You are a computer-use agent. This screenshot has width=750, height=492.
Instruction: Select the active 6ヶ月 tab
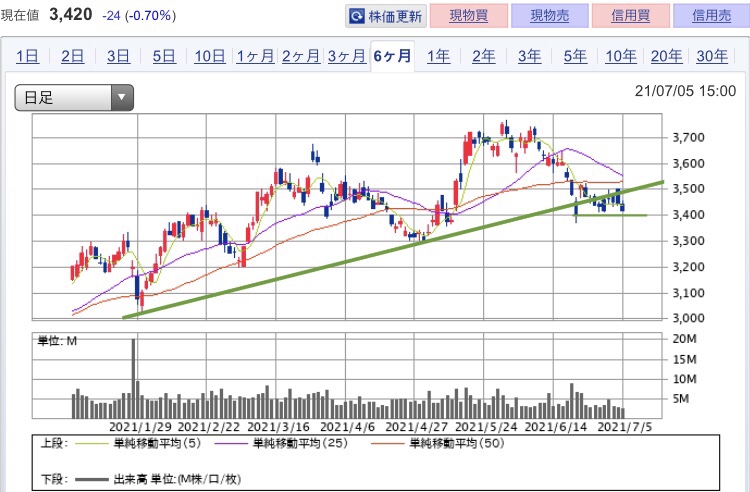tap(392, 56)
